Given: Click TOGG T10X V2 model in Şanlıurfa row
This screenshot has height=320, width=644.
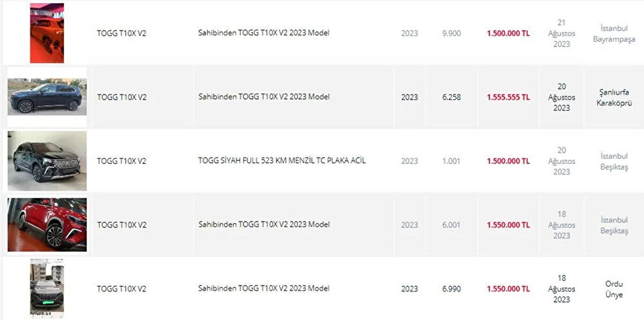Looking at the screenshot, I should click(x=121, y=97).
